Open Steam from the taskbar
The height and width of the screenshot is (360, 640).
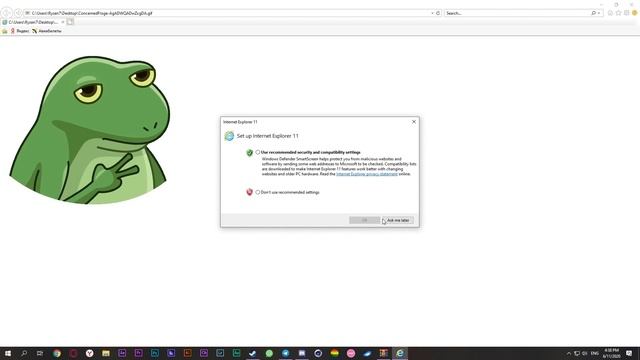253,353
